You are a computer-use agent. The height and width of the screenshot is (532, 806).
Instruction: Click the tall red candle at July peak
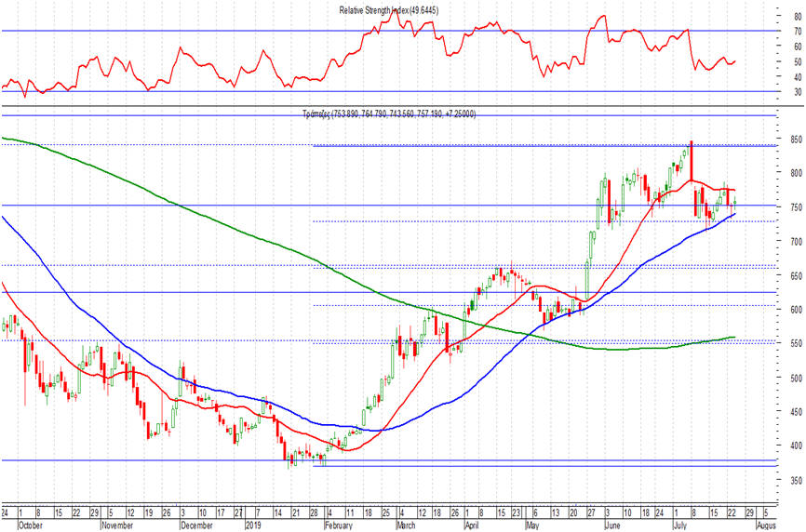click(692, 160)
